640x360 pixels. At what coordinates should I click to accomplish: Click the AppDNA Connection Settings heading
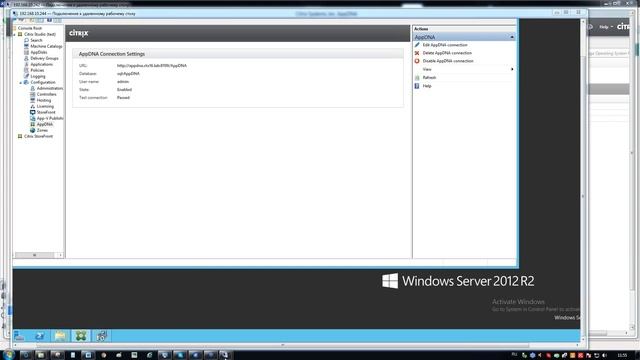[111, 54]
